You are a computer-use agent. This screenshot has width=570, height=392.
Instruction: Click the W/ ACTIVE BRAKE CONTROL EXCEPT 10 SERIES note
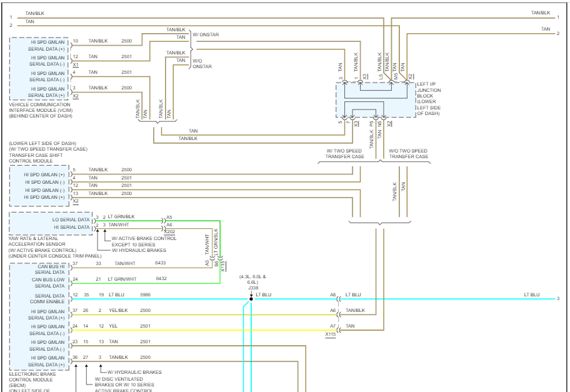pos(144,241)
